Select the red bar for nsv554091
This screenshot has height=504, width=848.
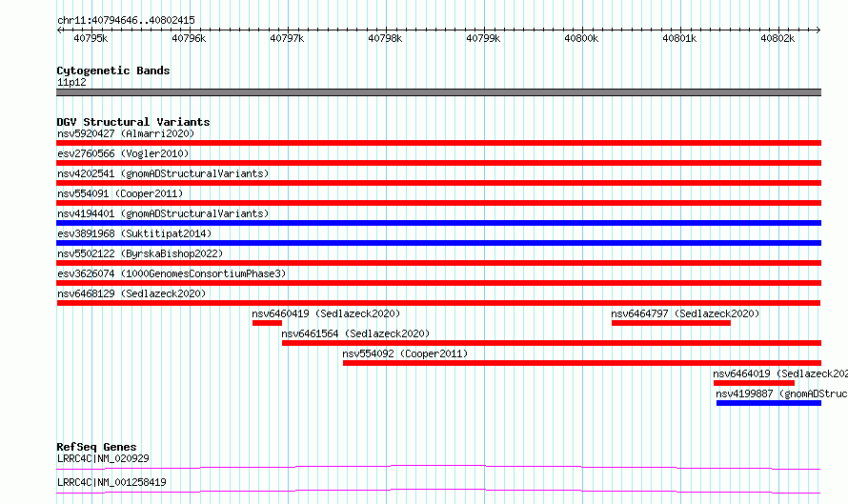(x=438, y=203)
